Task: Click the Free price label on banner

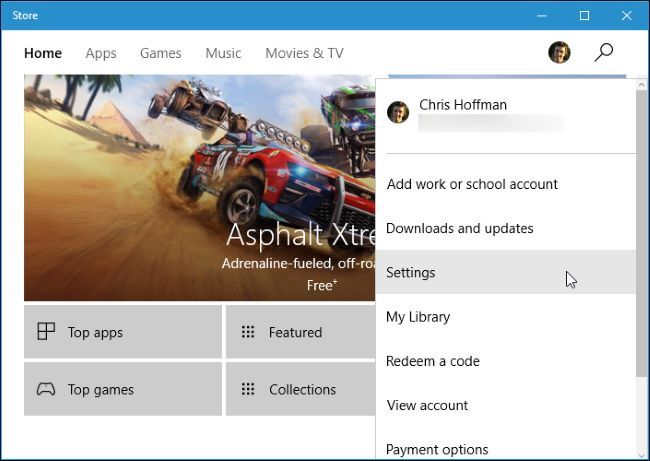Action: [322, 285]
